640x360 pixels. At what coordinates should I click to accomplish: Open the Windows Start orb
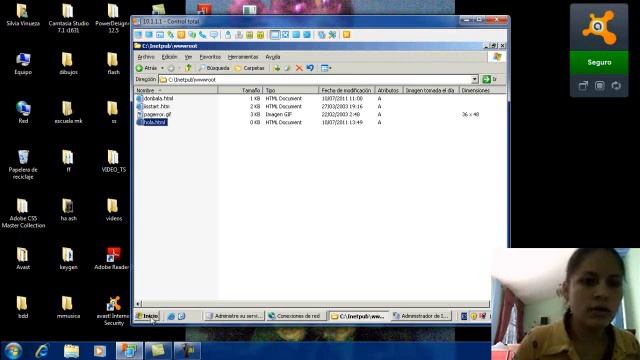pos(13,351)
